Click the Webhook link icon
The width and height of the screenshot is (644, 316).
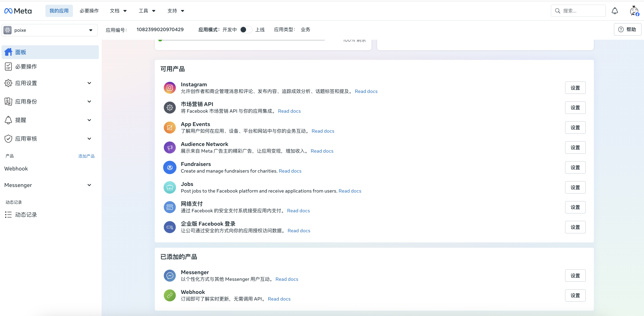pos(170,295)
